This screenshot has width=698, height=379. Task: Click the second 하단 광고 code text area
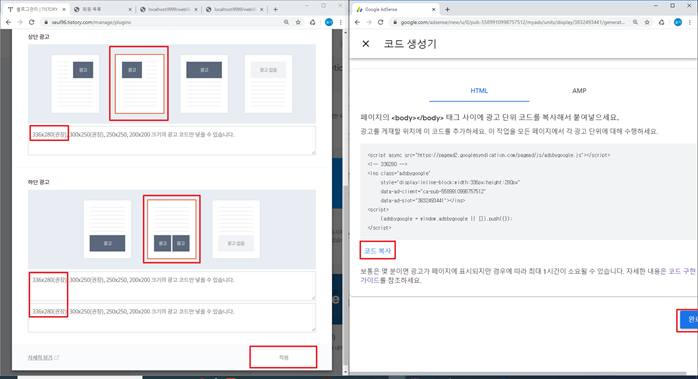coord(172,318)
